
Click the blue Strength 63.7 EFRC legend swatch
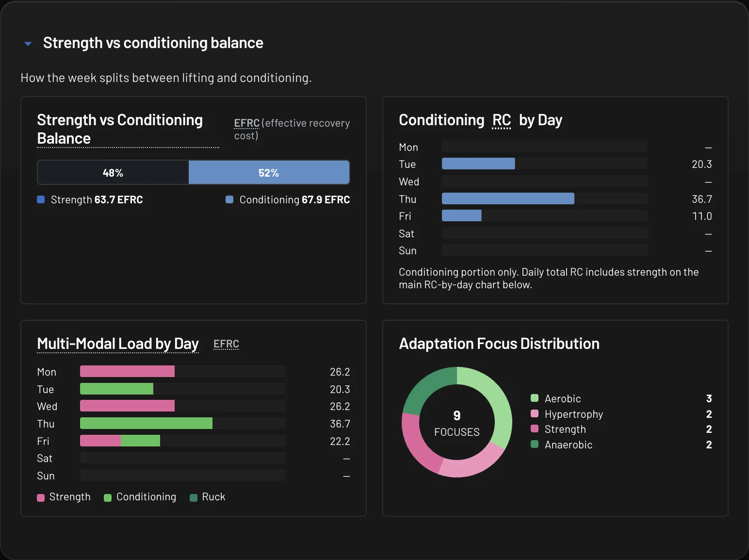pyautogui.click(x=41, y=199)
